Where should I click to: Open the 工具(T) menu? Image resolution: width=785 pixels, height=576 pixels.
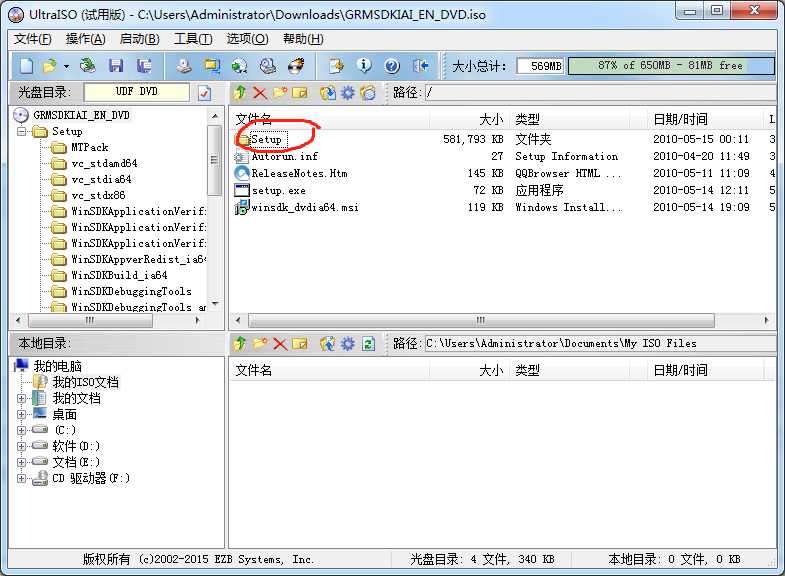click(x=193, y=39)
